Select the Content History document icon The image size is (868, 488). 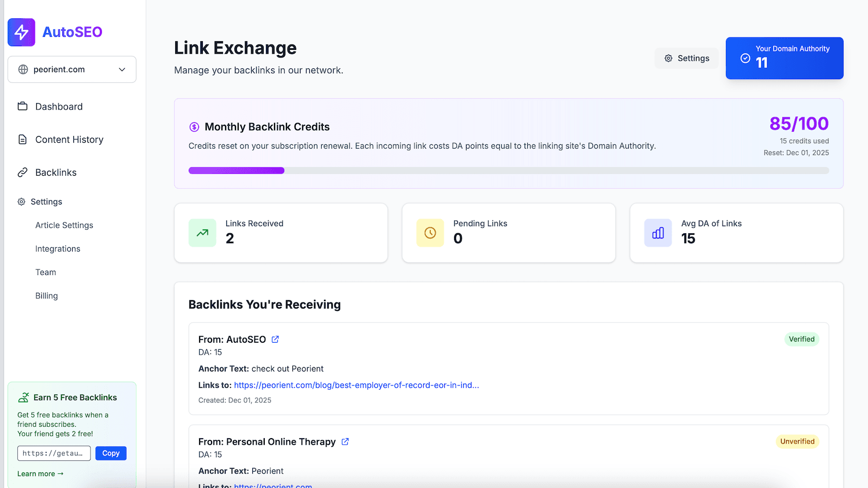(x=22, y=139)
